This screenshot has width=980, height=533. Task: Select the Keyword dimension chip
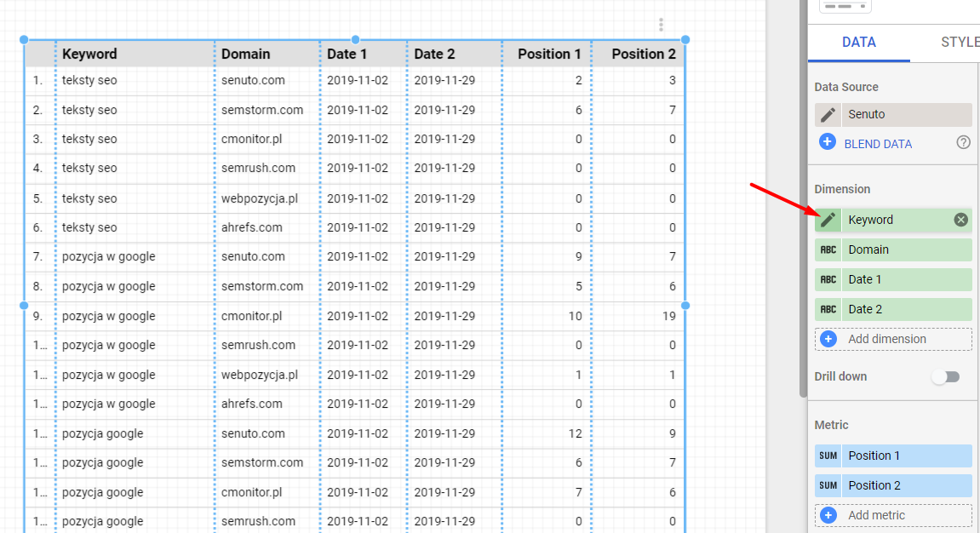[x=893, y=220]
